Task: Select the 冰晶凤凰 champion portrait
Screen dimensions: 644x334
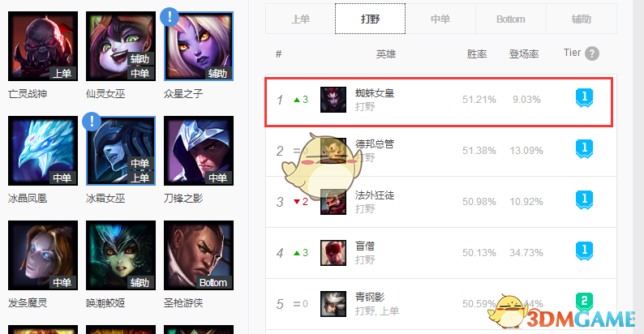Action: click(x=43, y=151)
